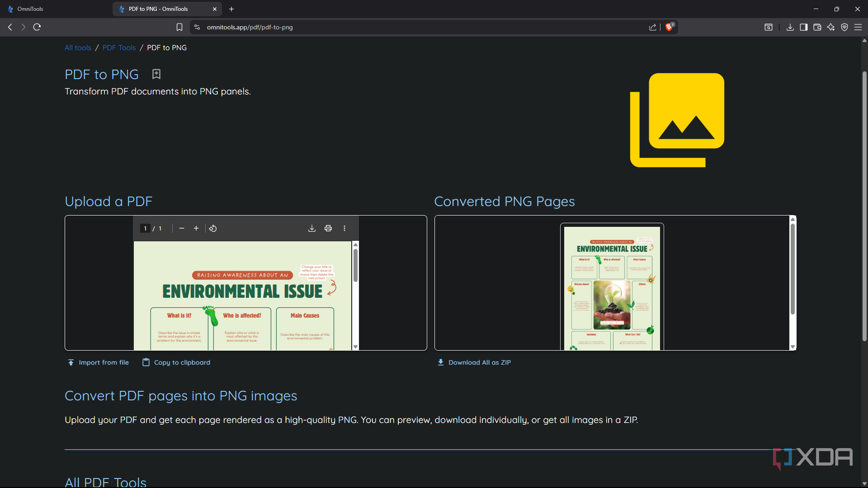Open the browser downloads icon
This screenshot has width=868, height=488.
(790, 27)
